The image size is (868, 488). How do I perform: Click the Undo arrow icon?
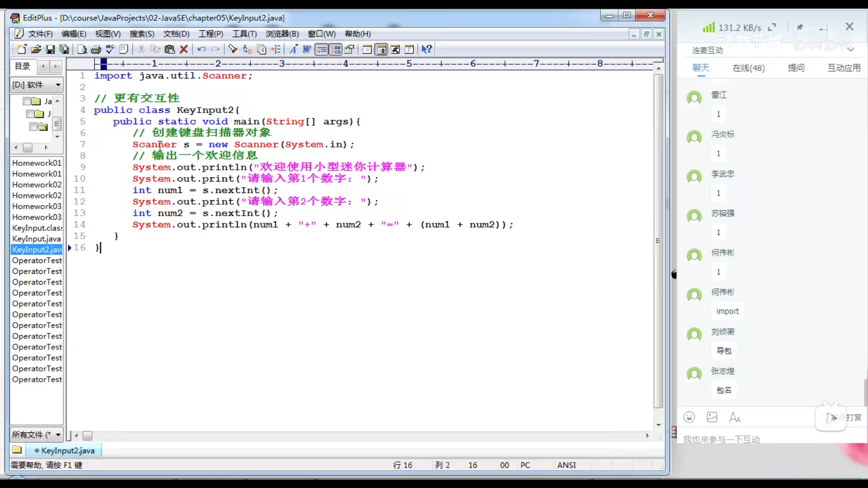pos(202,49)
